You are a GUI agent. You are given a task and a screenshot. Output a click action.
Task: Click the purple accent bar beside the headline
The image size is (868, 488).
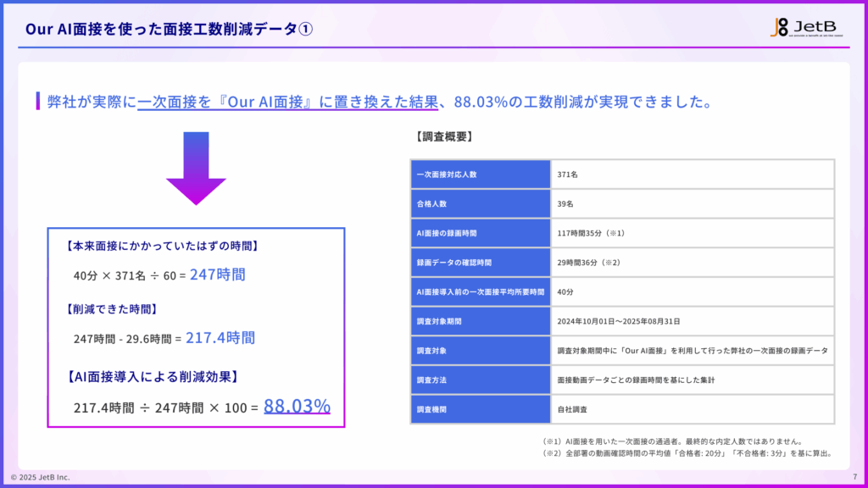[x=36, y=102]
